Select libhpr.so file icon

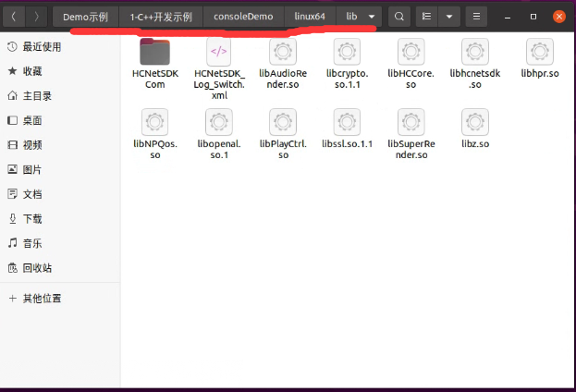coord(540,52)
